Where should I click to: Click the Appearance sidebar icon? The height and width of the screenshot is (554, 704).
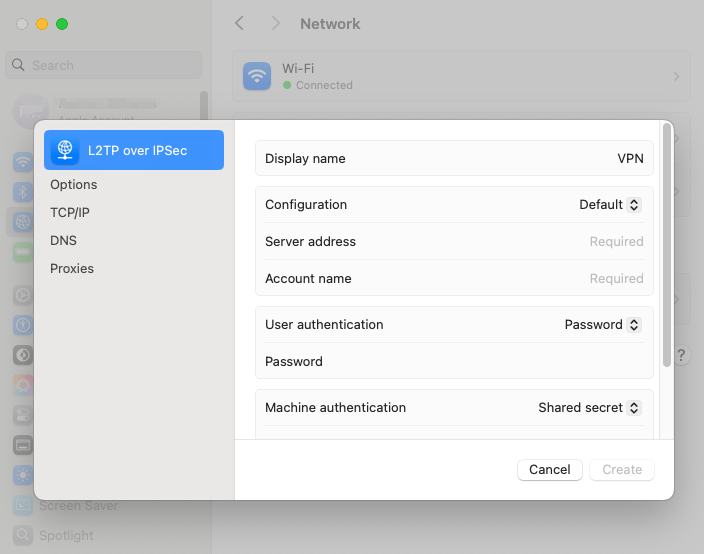tap(23, 355)
